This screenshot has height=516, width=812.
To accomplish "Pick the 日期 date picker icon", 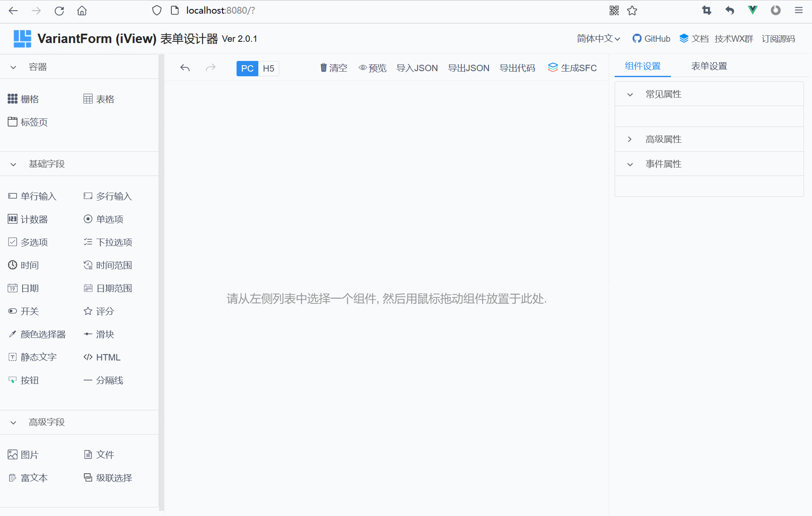I will 13,288.
